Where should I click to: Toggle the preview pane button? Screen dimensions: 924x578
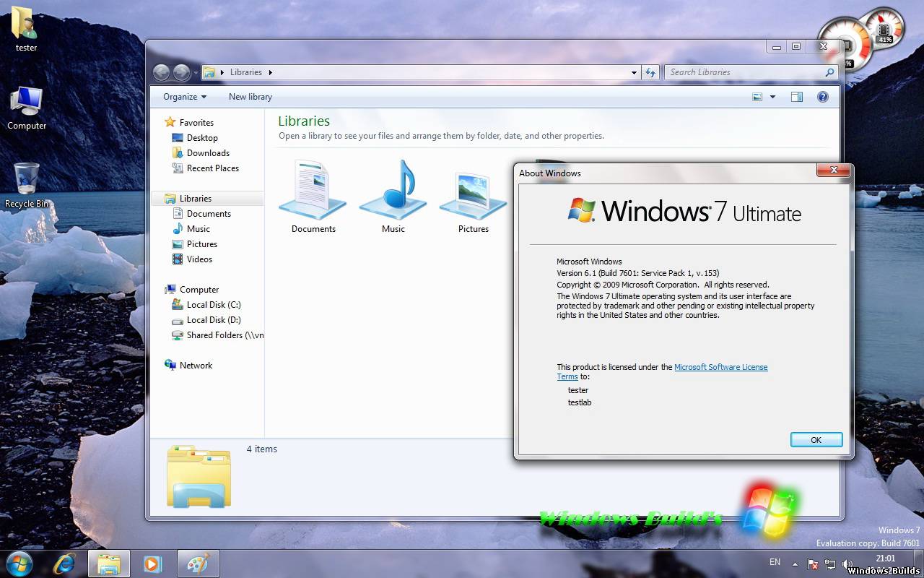coord(797,97)
